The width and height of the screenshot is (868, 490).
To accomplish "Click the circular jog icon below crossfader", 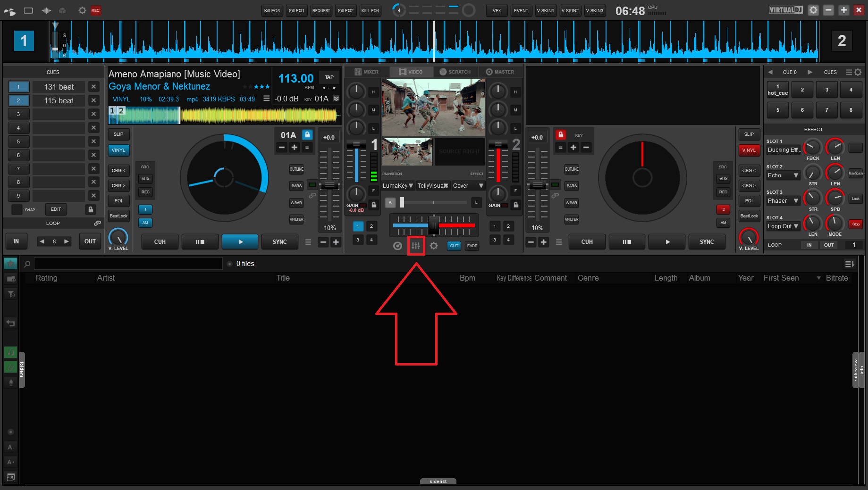I will click(x=398, y=246).
